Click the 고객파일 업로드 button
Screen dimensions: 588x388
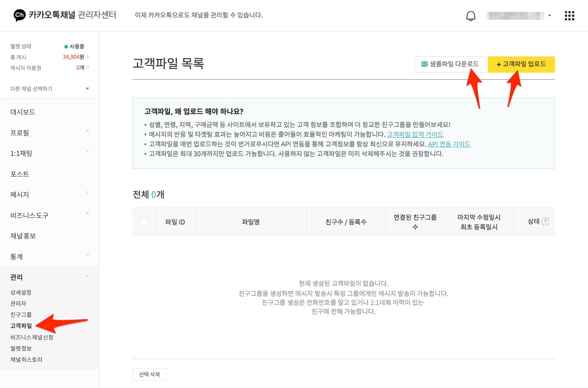tap(521, 64)
